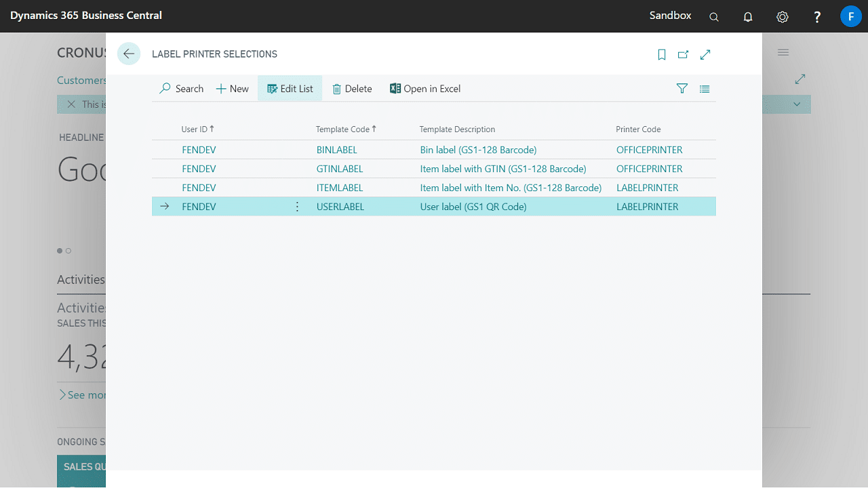This screenshot has width=868, height=488.
Task: Toggle the filter pane icon
Action: click(682, 89)
